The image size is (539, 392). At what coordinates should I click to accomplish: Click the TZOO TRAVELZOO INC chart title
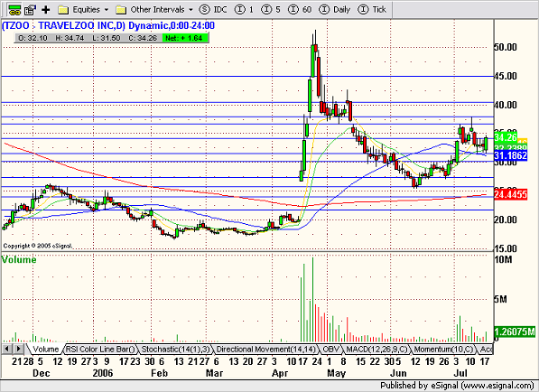point(108,26)
